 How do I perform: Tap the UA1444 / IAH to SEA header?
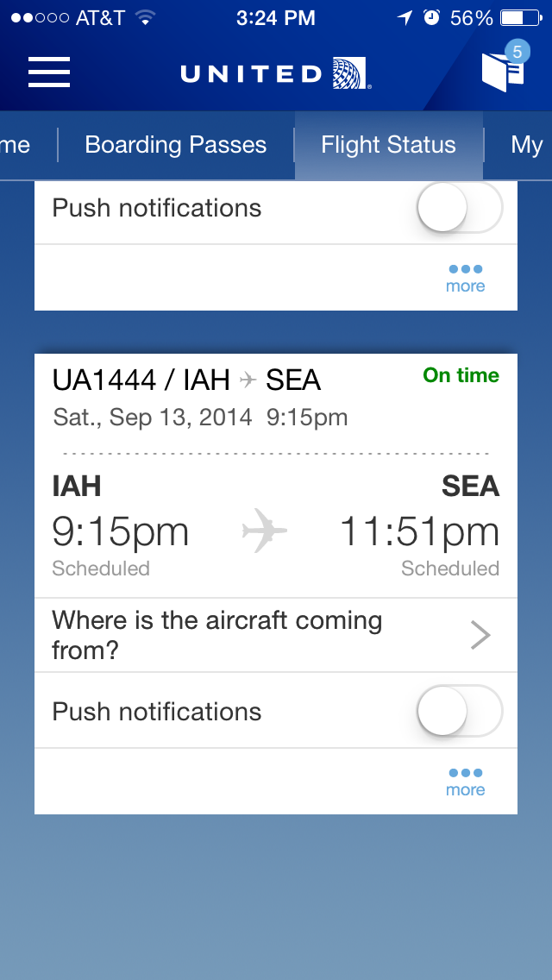pos(186,380)
